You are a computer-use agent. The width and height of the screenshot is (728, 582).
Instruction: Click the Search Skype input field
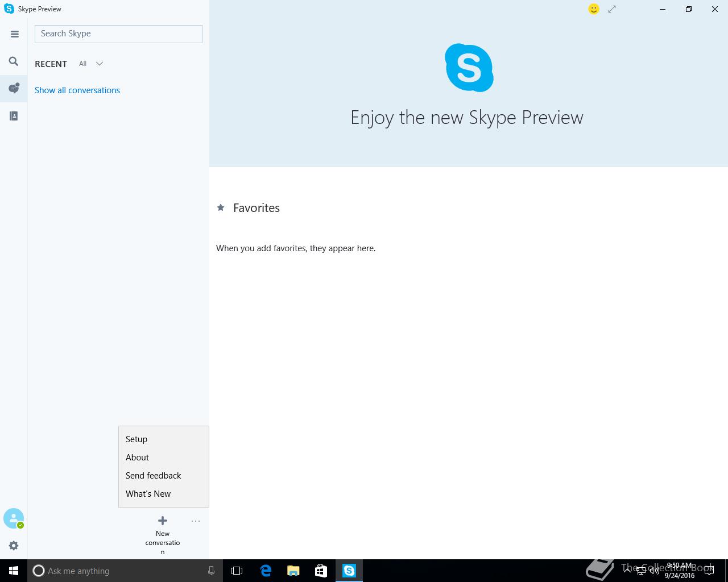(118, 34)
